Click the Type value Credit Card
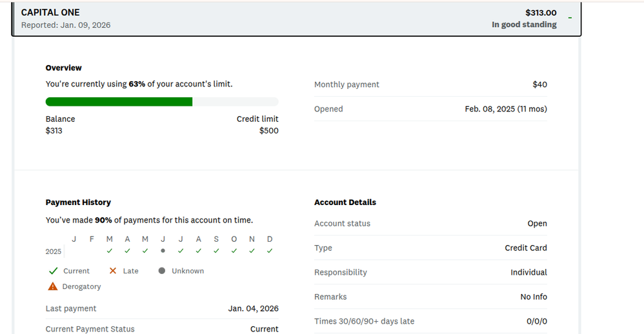 526,248
